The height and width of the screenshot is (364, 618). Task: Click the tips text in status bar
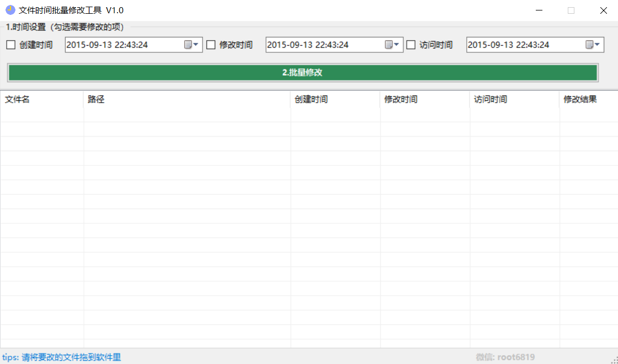pyautogui.click(x=61, y=357)
